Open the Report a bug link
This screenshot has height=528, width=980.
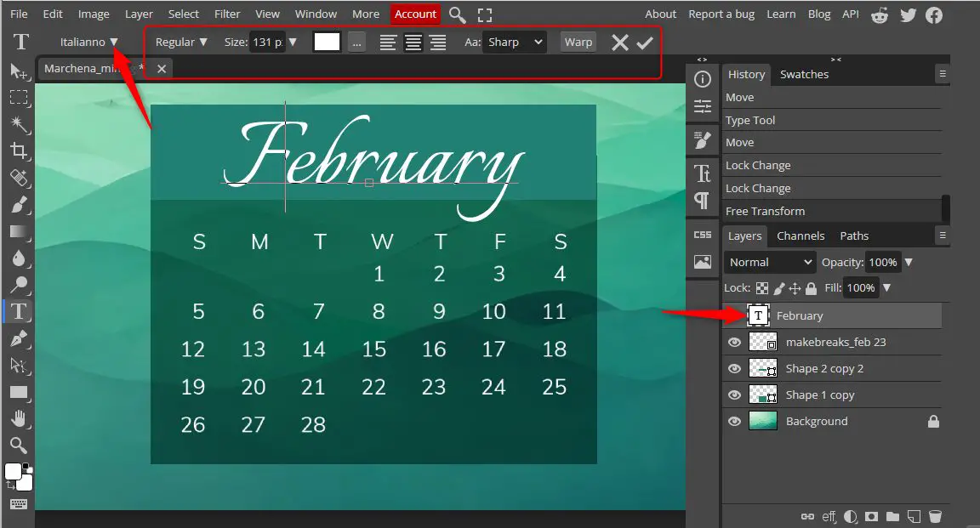point(721,14)
